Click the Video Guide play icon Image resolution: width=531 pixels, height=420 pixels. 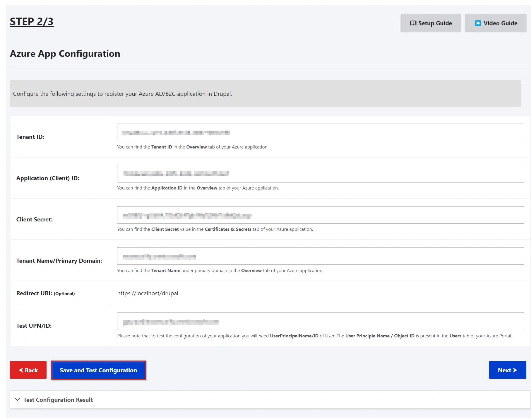(478, 23)
